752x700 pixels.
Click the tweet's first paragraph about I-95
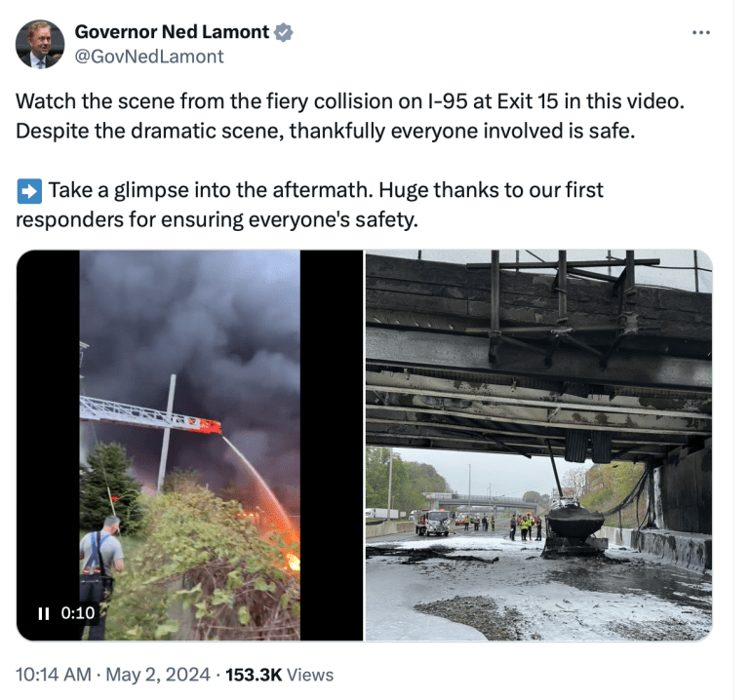point(350,116)
